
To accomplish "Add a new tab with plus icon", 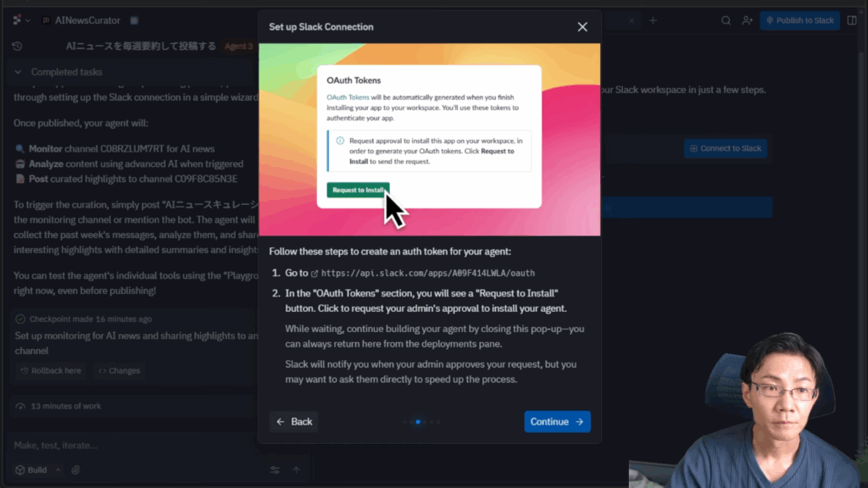I will point(654,20).
